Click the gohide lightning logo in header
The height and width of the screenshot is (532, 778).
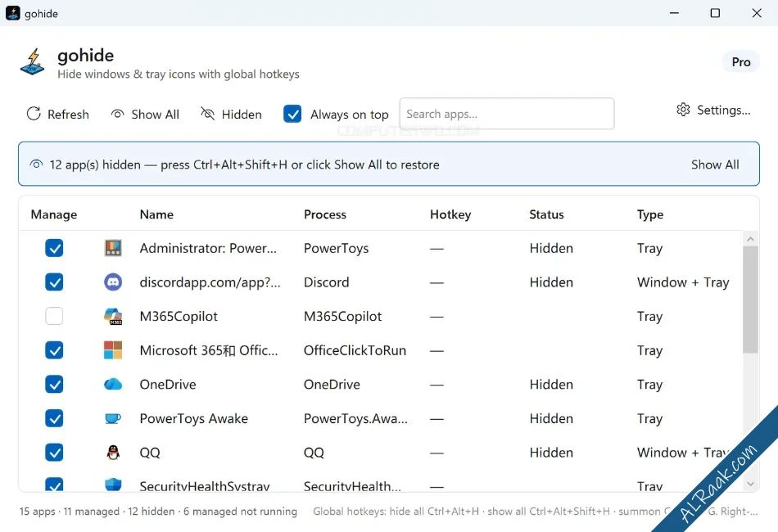click(x=32, y=62)
